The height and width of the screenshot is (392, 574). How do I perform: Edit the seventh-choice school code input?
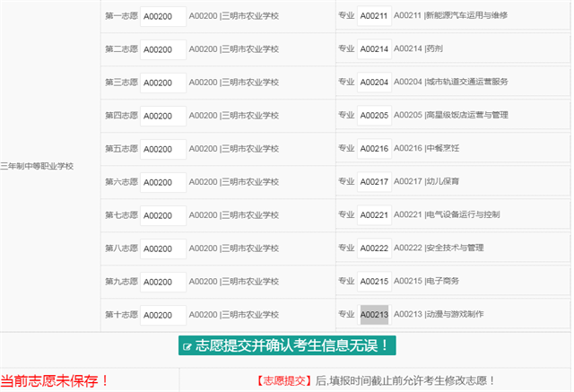[x=163, y=215]
